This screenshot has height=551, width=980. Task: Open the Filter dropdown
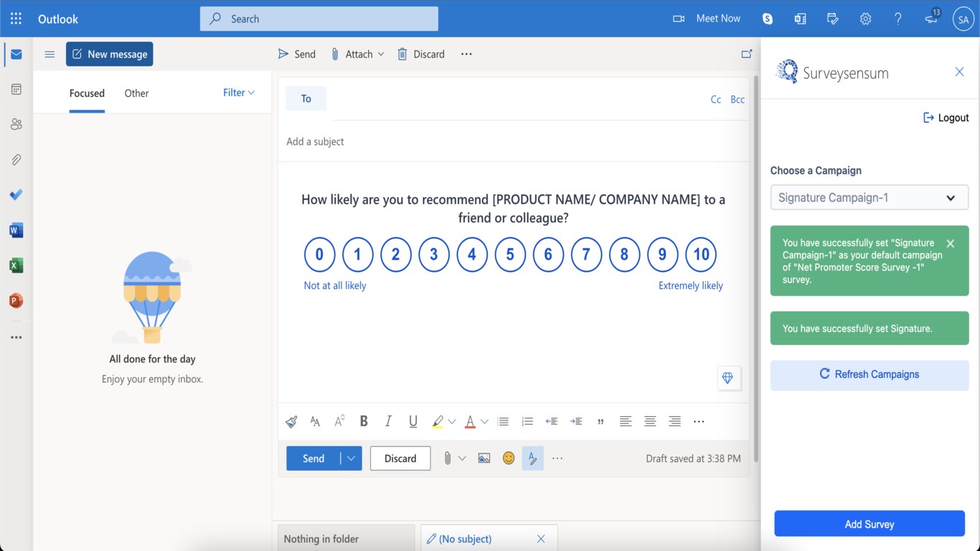tap(239, 93)
